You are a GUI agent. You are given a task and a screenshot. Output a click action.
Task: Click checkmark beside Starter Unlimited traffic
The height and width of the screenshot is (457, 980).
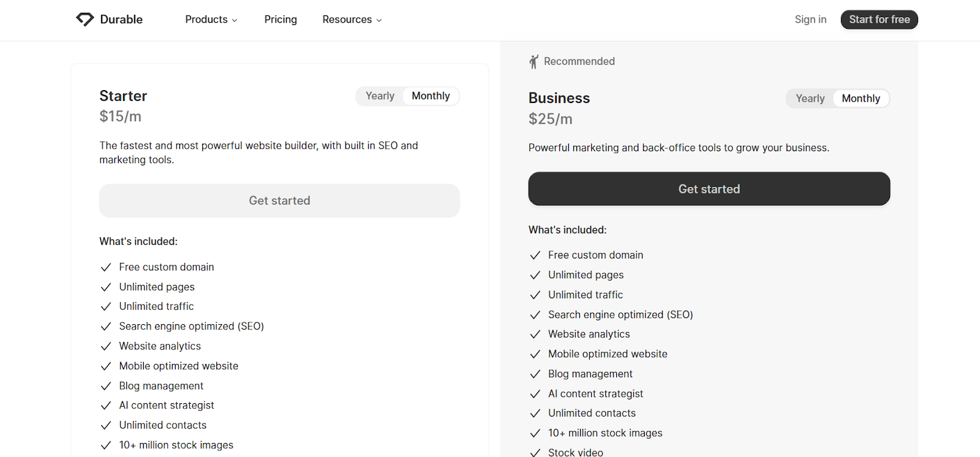click(106, 306)
